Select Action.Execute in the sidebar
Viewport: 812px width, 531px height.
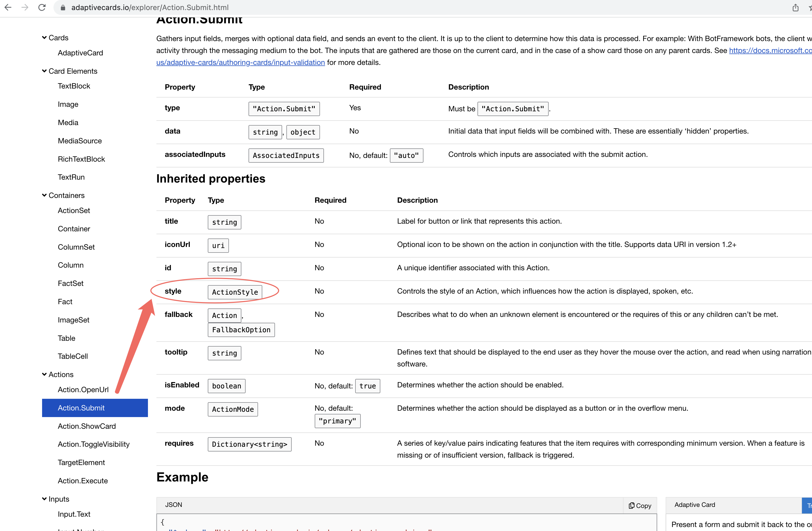(x=82, y=480)
